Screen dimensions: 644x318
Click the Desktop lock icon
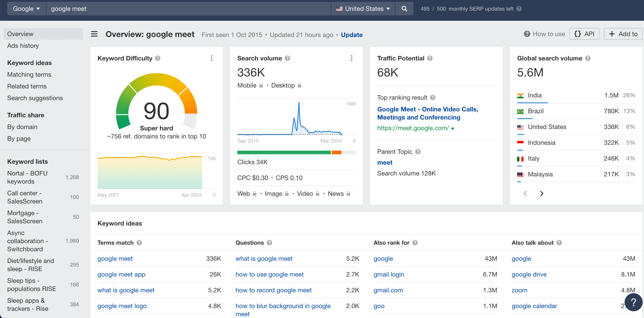coord(299,85)
